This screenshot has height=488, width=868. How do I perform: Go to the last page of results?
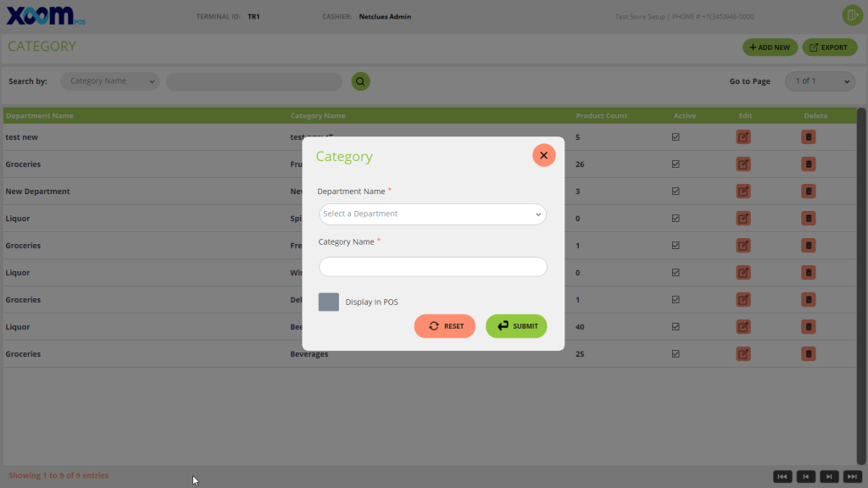click(852, 476)
